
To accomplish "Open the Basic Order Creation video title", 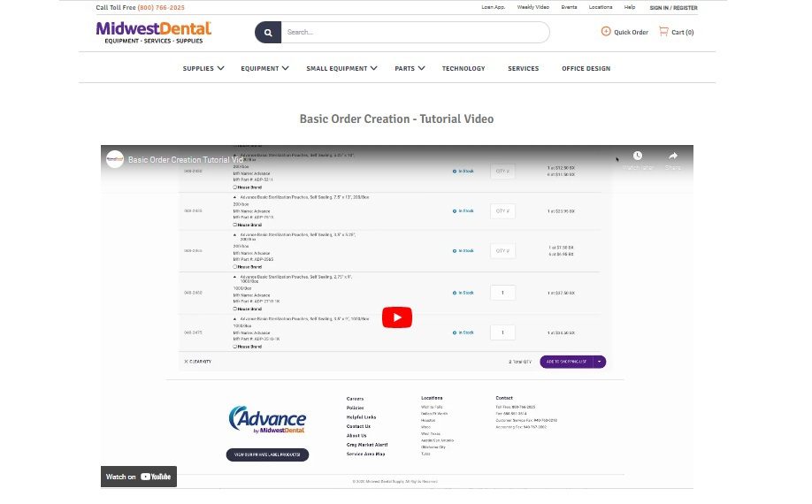I will 186,160.
